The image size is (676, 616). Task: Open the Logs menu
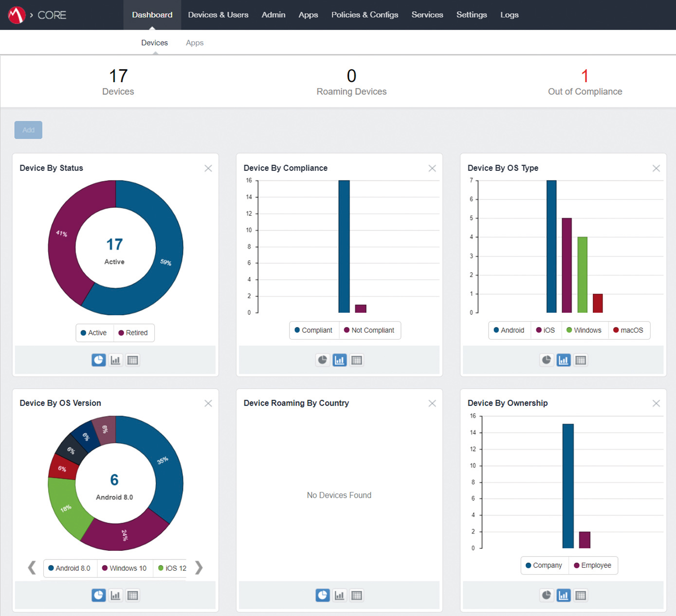[x=510, y=15]
